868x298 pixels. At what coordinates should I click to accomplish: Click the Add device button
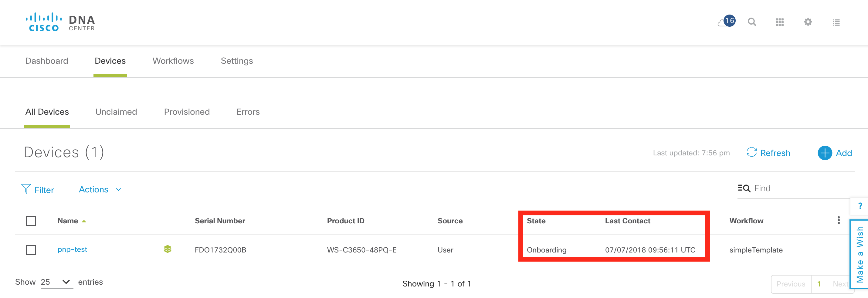pos(835,153)
